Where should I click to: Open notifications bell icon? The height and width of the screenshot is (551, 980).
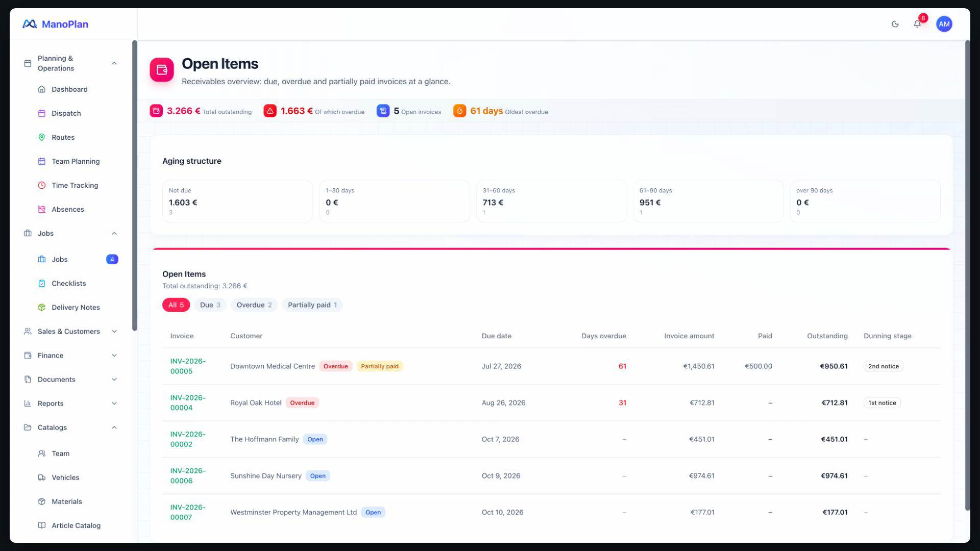pyautogui.click(x=917, y=24)
